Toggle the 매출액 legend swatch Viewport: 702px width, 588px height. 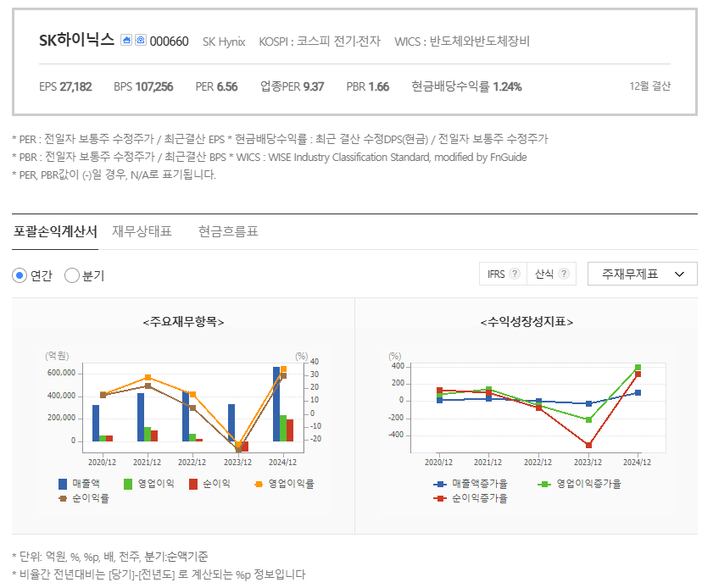pyautogui.click(x=63, y=484)
